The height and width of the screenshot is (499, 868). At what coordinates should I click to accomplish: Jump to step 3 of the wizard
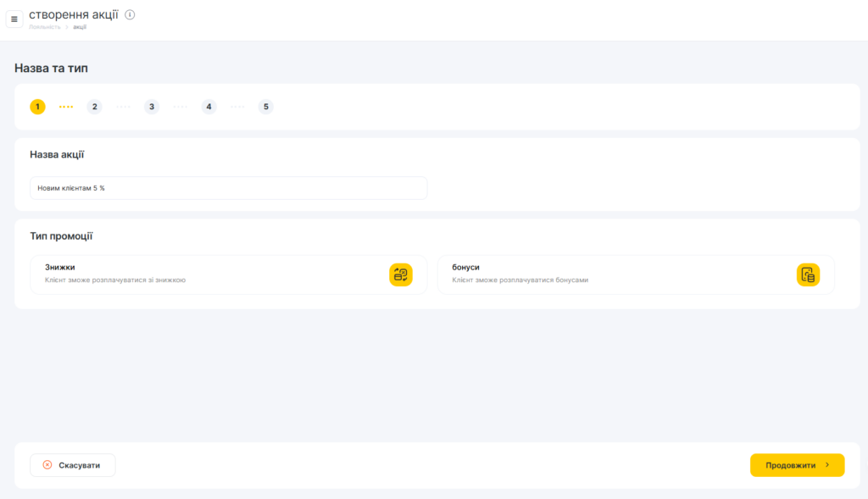point(152,107)
